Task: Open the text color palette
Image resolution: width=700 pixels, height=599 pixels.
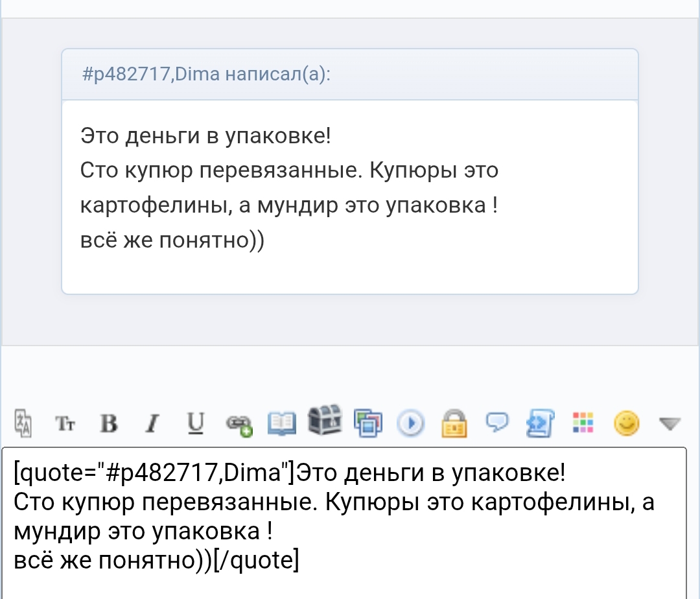Action: [583, 423]
